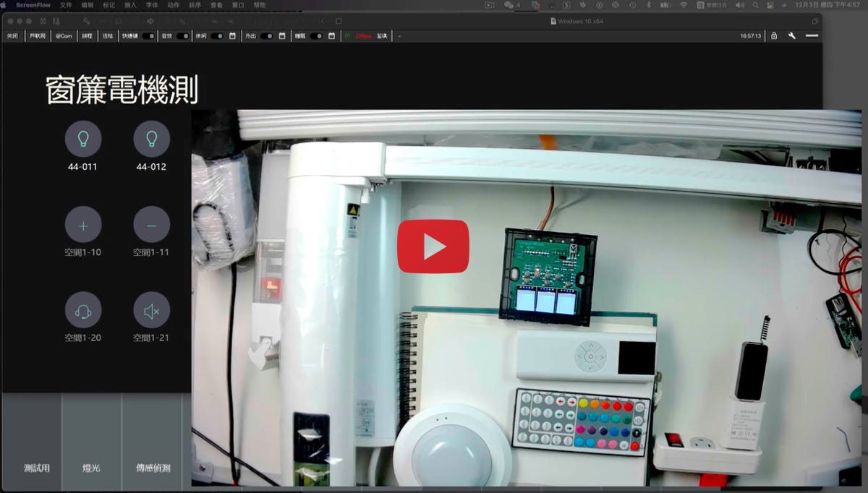Click the date and time in the menu bar
868x493 pixels.
(827, 4)
